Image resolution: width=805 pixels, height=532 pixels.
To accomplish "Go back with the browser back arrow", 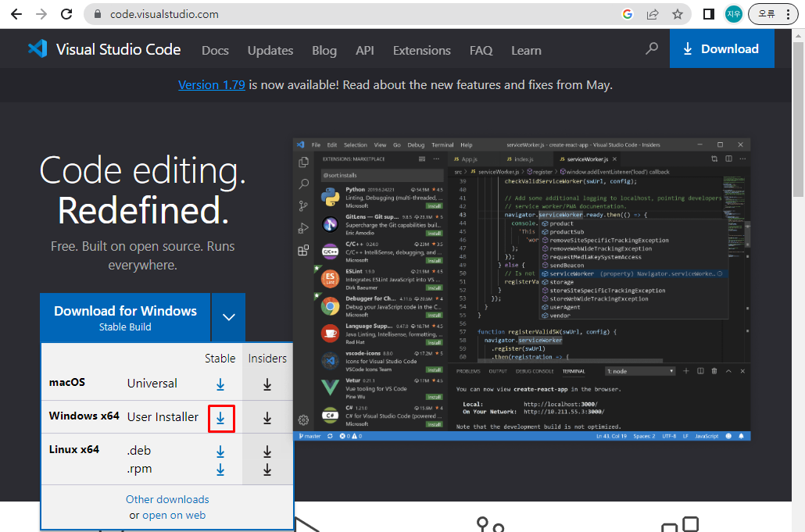I will [x=16, y=14].
